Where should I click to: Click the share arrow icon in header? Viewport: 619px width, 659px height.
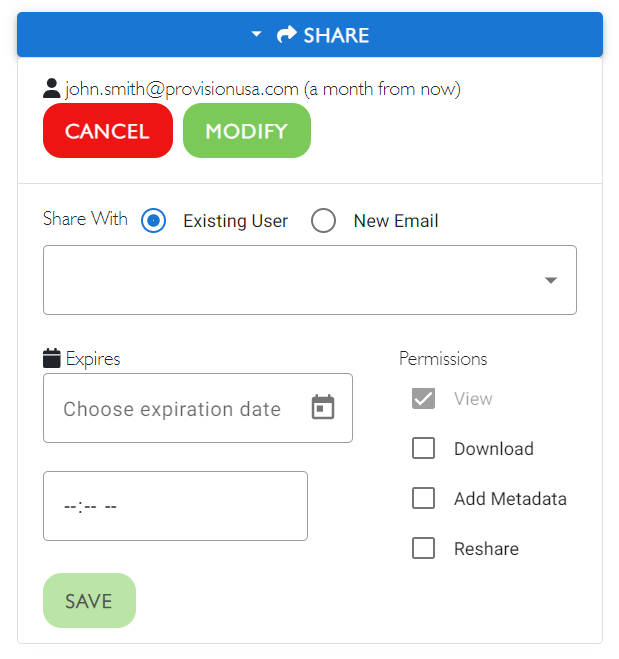287,34
